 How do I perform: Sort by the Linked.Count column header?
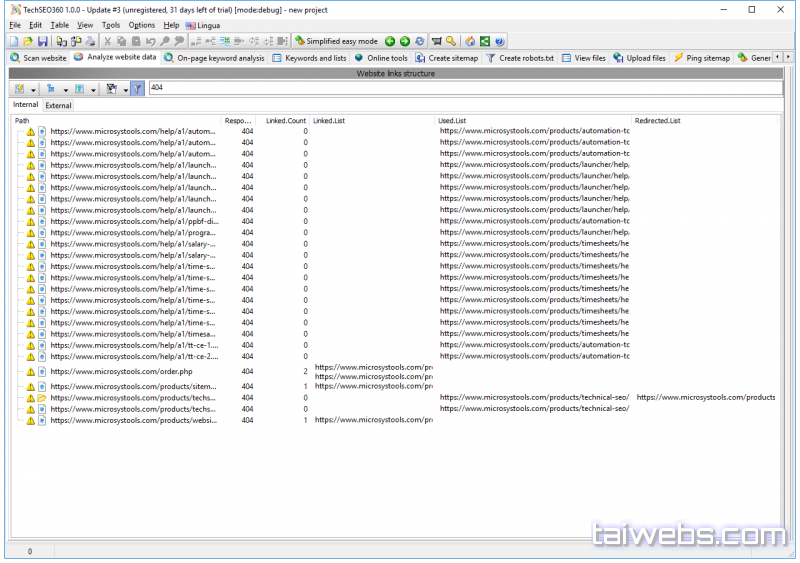coord(285,120)
